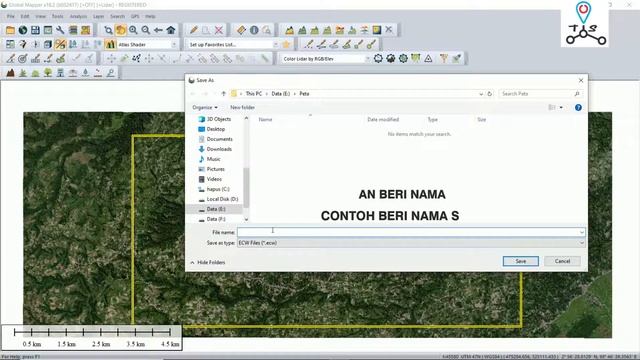Select the Zoom tool with magnifier box
640x360 pixels.
[x=108, y=30]
